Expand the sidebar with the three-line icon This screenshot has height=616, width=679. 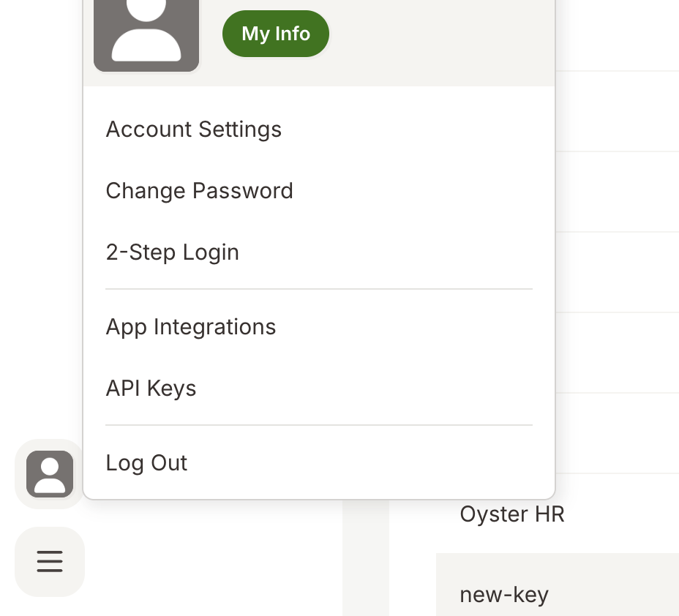coord(50,561)
